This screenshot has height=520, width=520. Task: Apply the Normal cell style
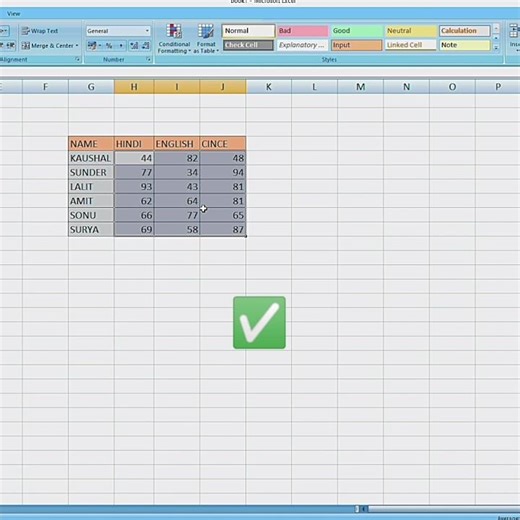pyautogui.click(x=248, y=31)
